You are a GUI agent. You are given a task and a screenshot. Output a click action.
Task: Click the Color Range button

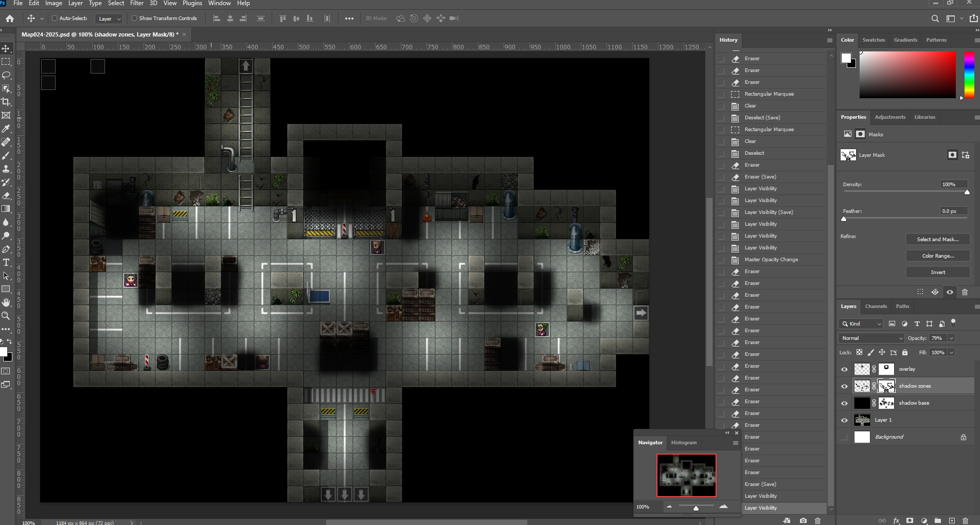pos(938,256)
